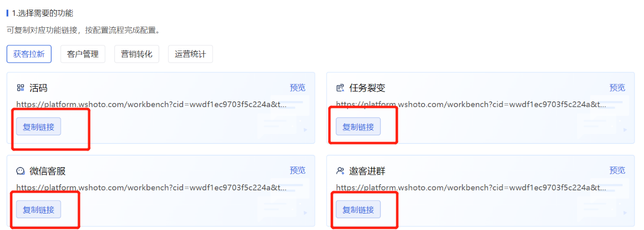
Task: Click the 邀客进群 workbench URL text
Action: (471, 187)
